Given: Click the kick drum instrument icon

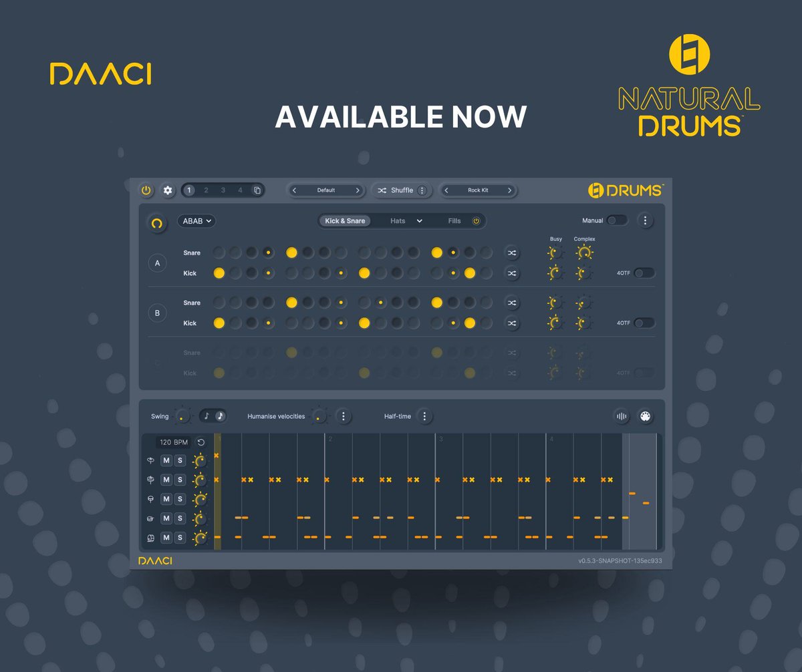Looking at the screenshot, I should pos(151,538).
